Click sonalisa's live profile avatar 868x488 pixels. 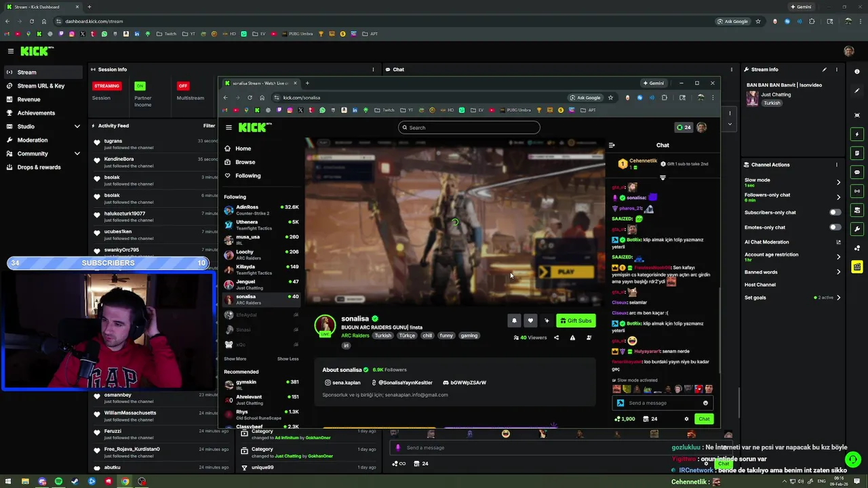tap(325, 325)
